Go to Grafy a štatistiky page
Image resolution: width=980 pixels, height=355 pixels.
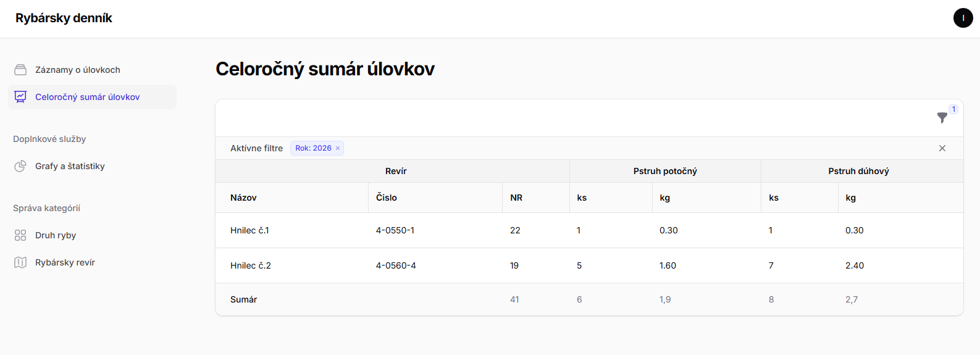(x=93, y=166)
